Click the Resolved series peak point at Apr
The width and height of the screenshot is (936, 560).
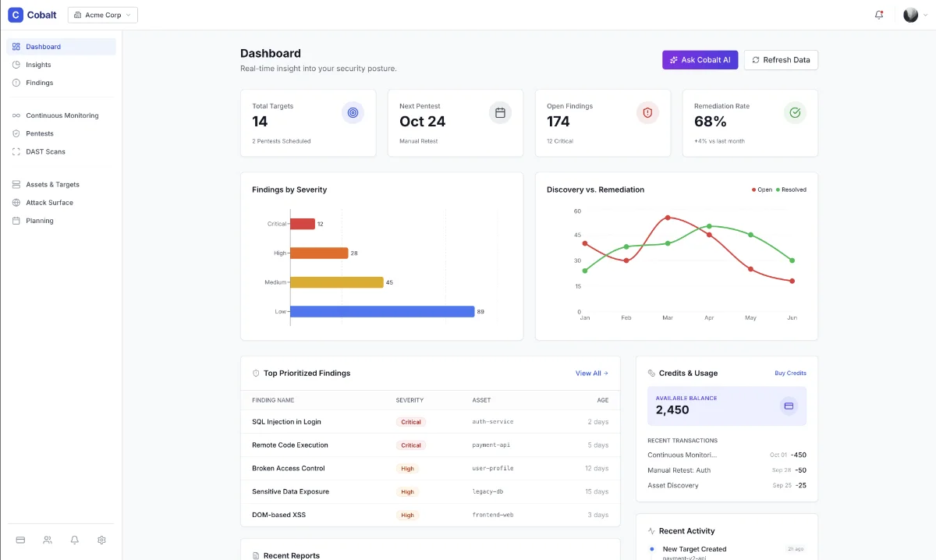click(709, 226)
